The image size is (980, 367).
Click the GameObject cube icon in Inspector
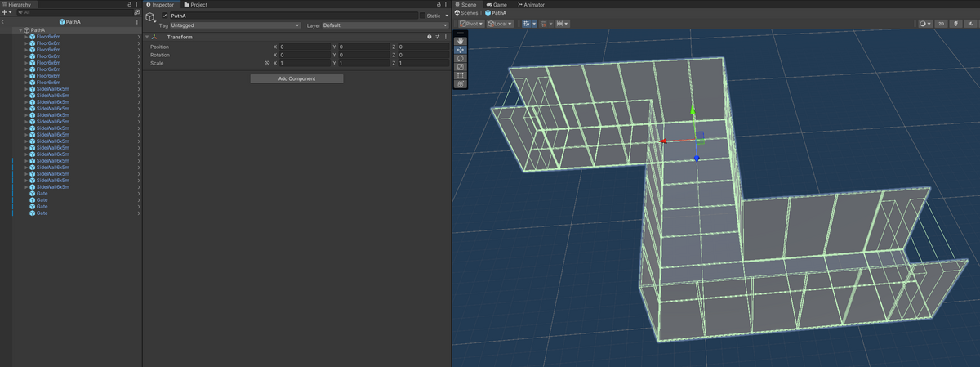pyautogui.click(x=150, y=16)
